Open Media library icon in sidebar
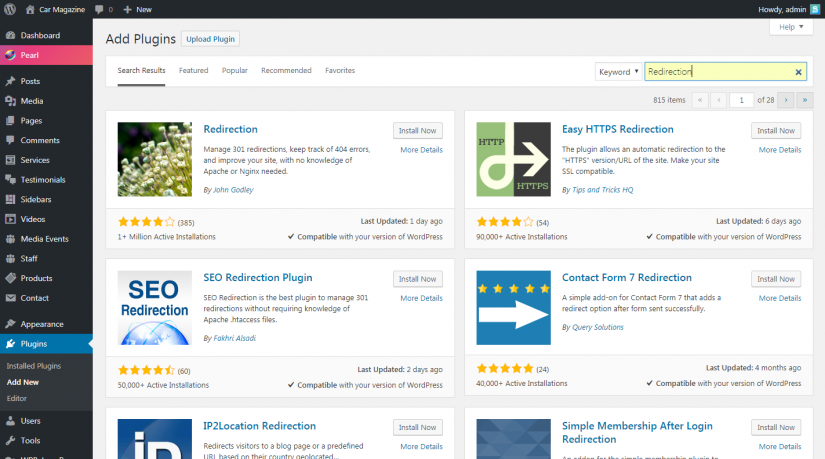 click(10, 101)
